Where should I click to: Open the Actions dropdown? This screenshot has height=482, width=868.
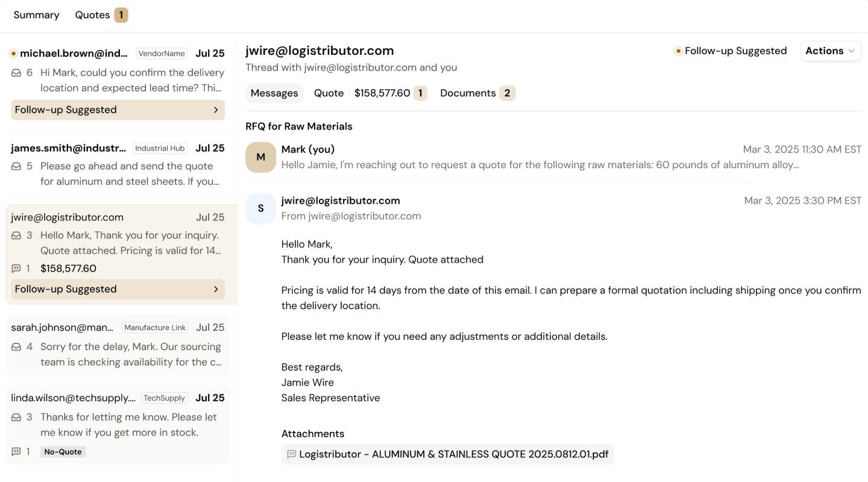[830, 51]
